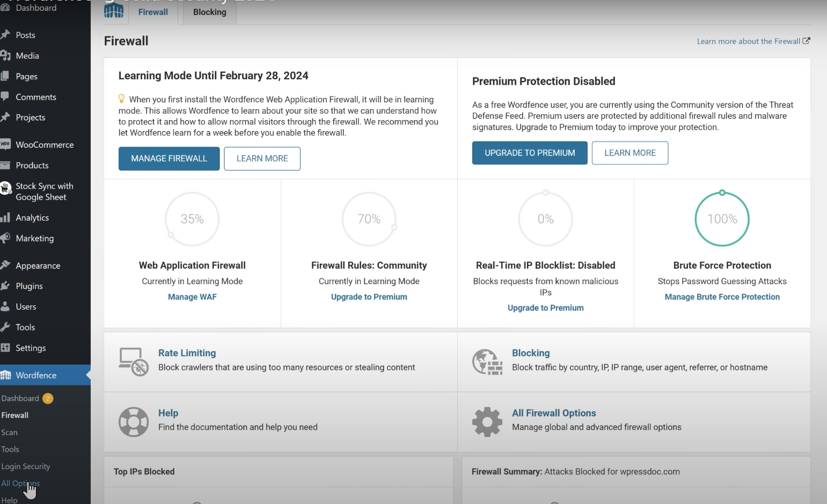The height and width of the screenshot is (504, 827).
Task: Open Scan in the Wordfence submenu
Action: (x=10, y=432)
